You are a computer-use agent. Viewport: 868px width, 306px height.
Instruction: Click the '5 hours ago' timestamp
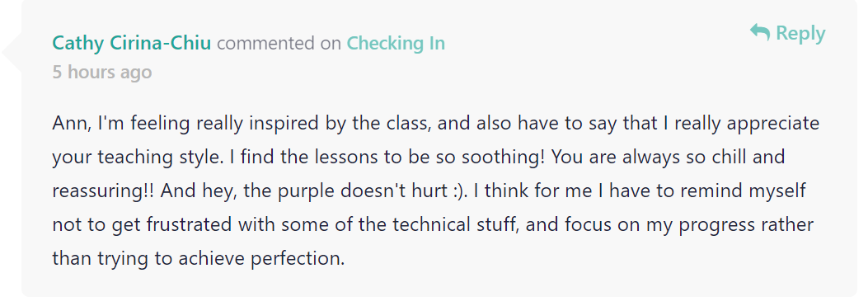click(x=102, y=72)
